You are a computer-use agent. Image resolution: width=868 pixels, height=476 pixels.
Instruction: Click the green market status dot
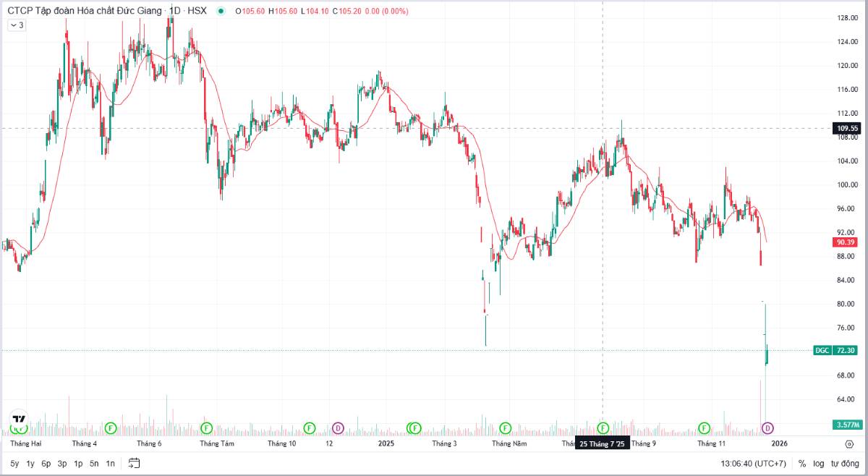coord(220,12)
